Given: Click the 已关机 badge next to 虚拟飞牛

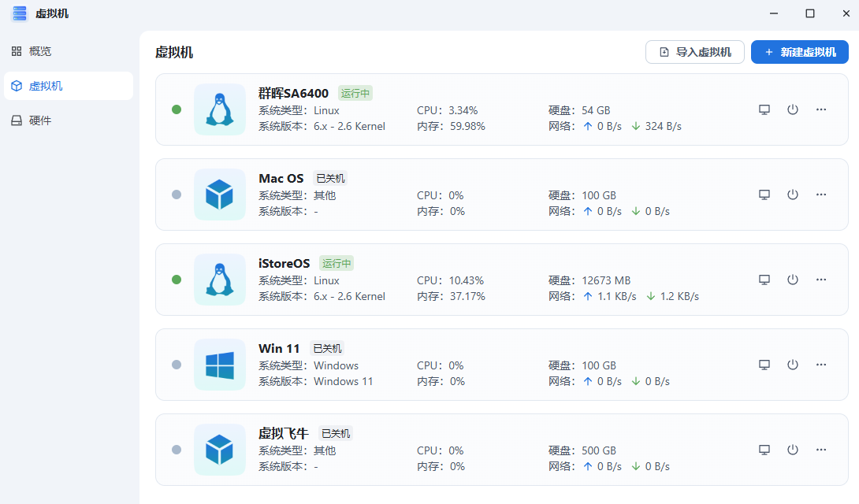Looking at the screenshot, I should click(x=336, y=433).
